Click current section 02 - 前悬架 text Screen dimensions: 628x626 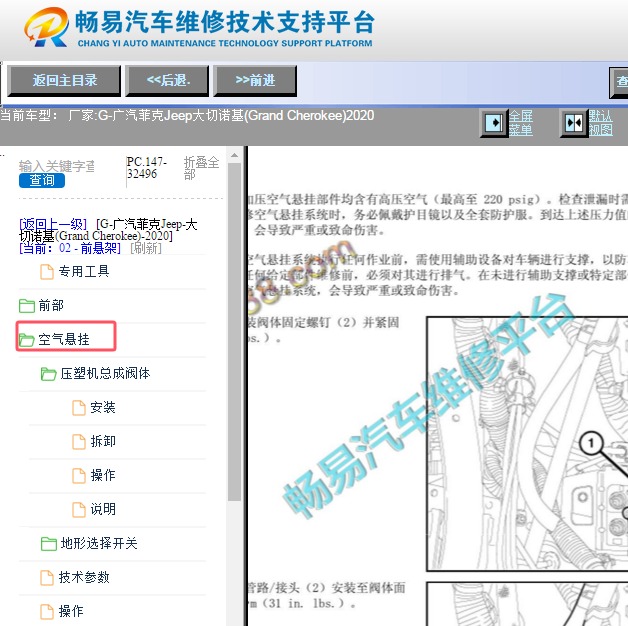pos(70,248)
